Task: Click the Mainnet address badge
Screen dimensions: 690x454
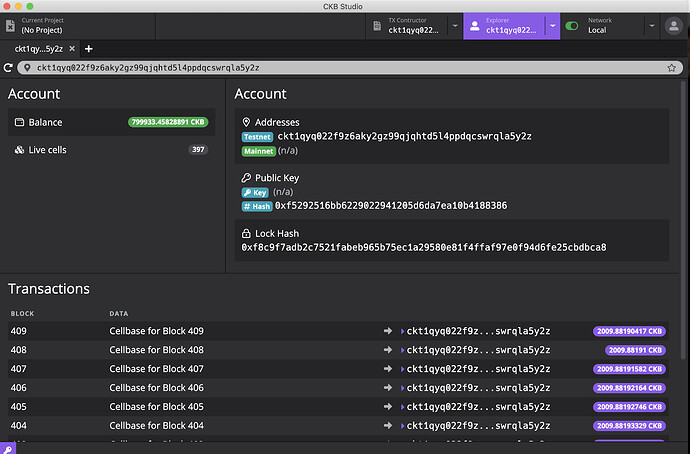Action: [x=258, y=151]
